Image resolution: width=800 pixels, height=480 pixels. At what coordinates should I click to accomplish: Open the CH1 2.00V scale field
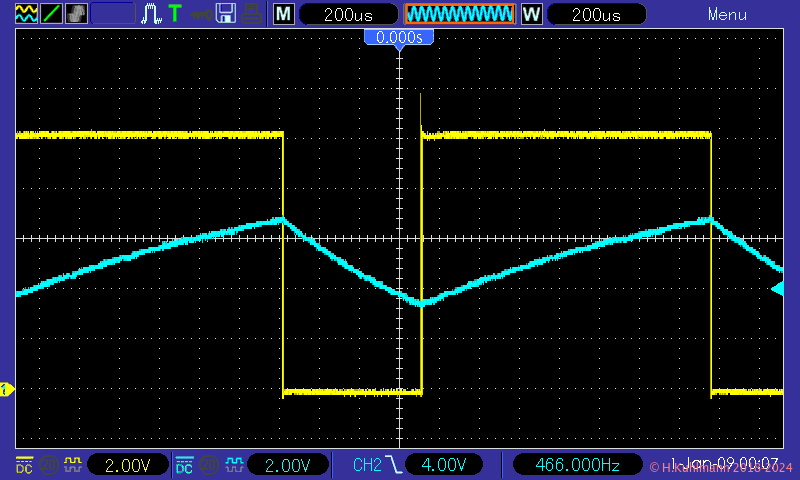click(126, 465)
